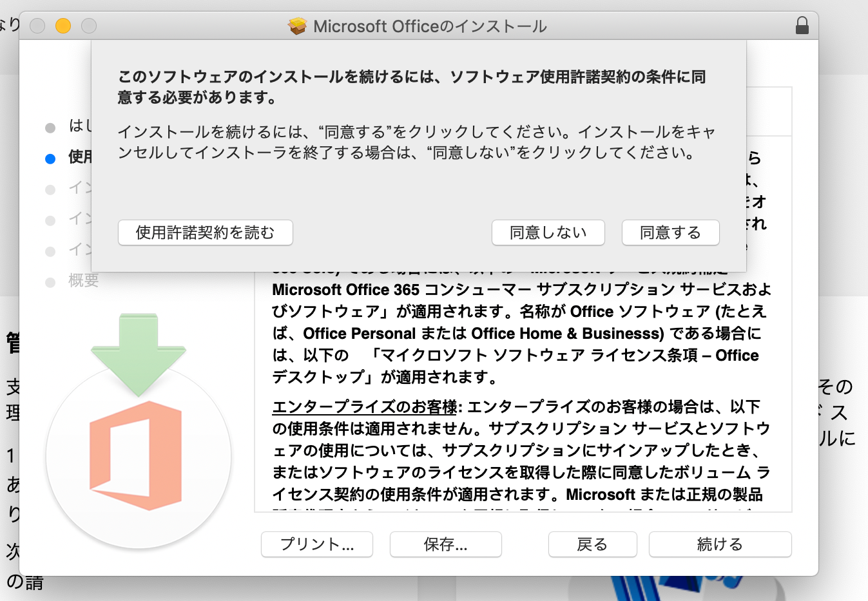868x601 pixels.
Task: Click the orange Office logo
Action: [x=136, y=455]
